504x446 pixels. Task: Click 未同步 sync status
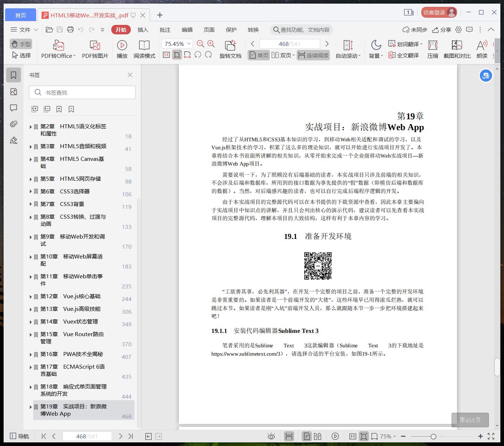pyautogui.click(x=415, y=30)
